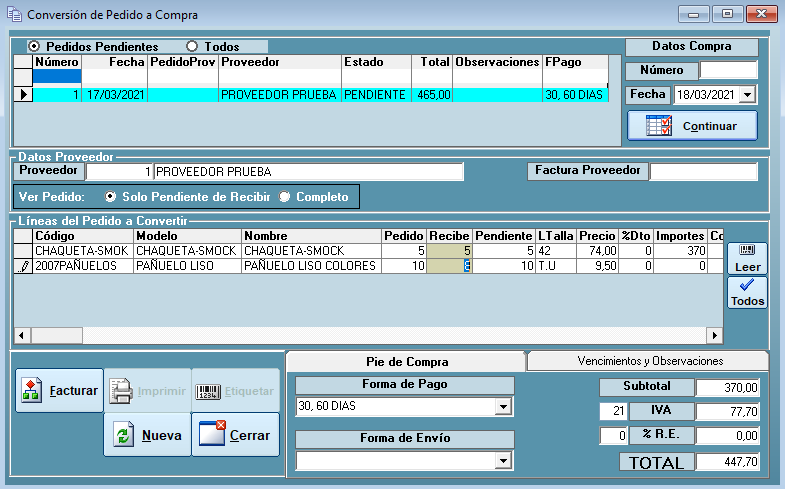
Task: Choose the Completo order view
Action: [284, 197]
